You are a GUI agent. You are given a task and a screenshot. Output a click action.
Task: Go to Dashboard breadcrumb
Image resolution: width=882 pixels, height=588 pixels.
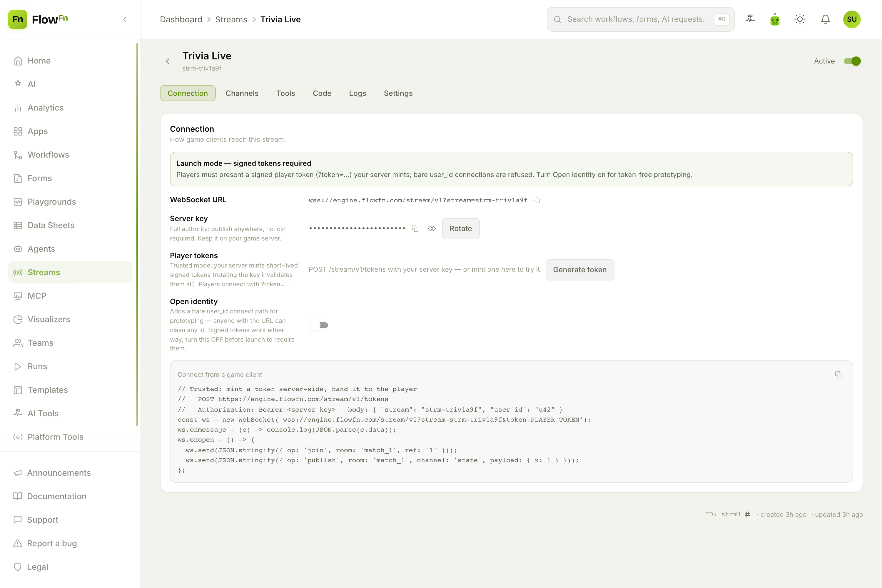[181, 19]
